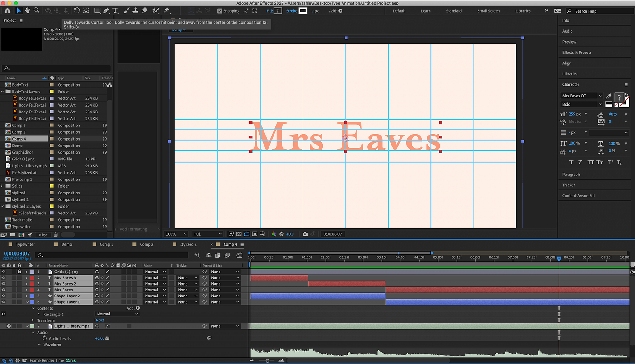Image resolution: width=635 pixels, height=364 pixels.
Task: Apply Superscript in Character panel
Action: pos(611,162)
